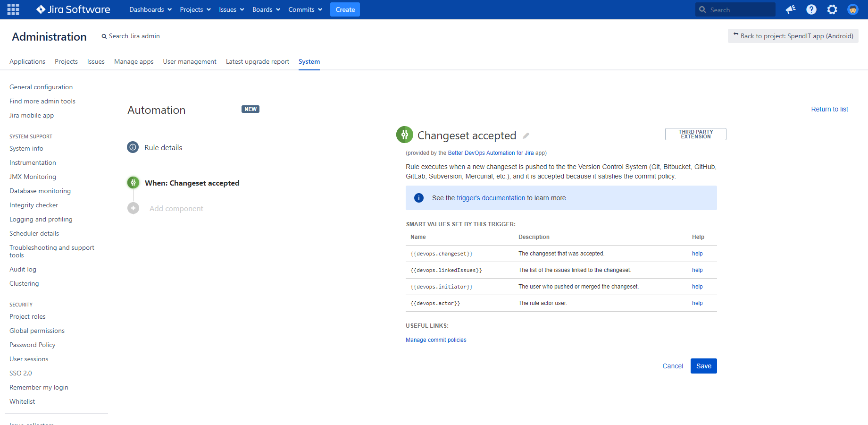Open Jira administration settings gear
Screen dimensions: 868x425
pos(832,9)
